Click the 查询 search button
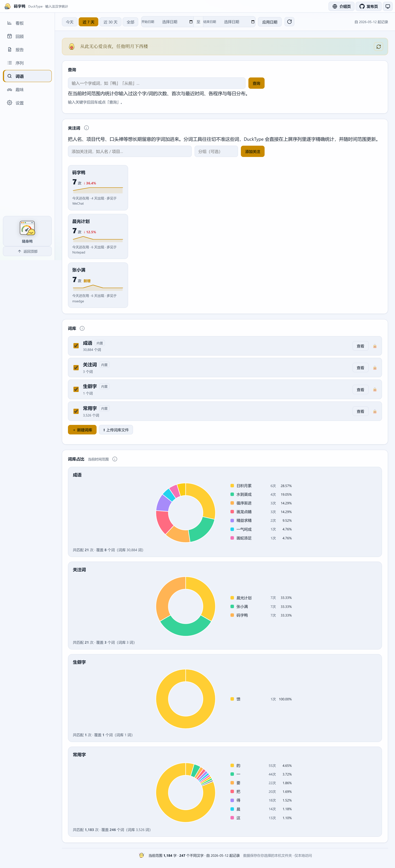Image resolution: width=395 pixels, height=868 pixels. pos(256,83)
